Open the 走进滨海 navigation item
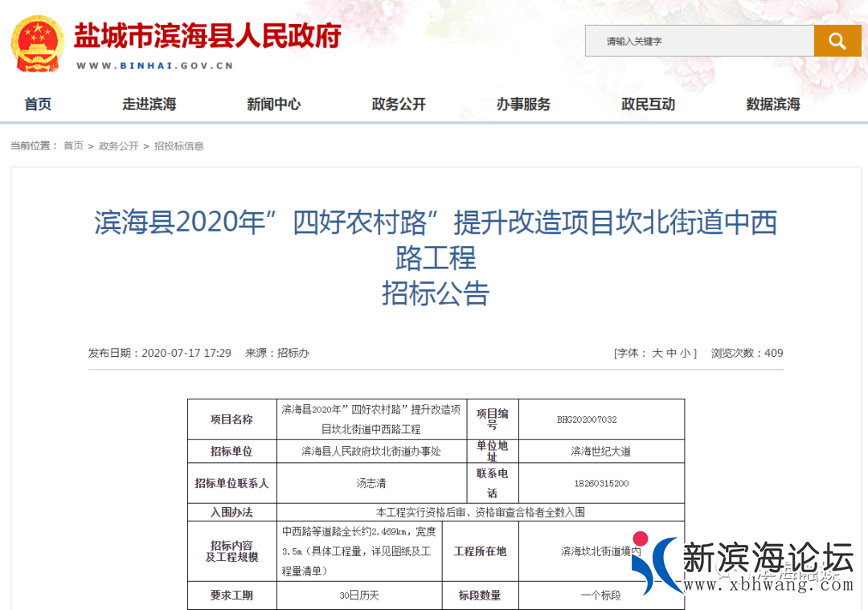 149,104
